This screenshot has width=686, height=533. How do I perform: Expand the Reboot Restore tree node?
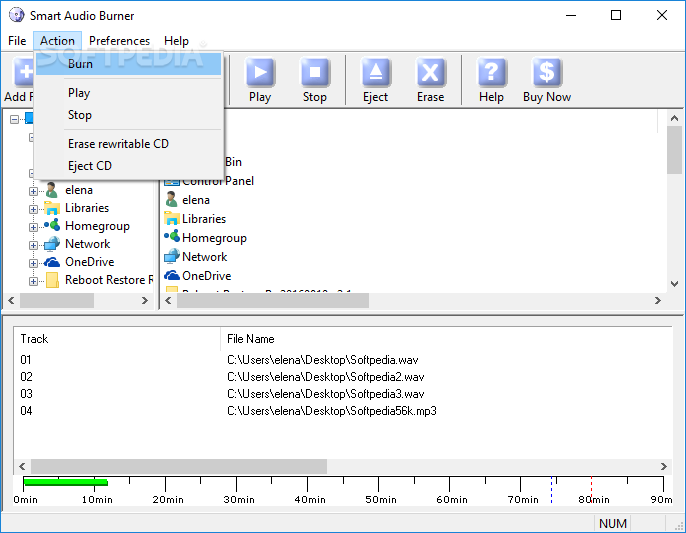[x=33, y=281]
